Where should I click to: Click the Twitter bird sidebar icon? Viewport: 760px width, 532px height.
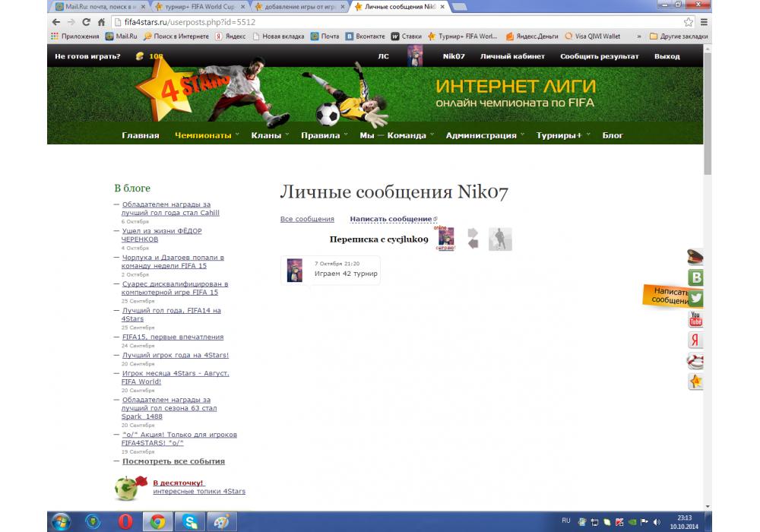pos(695,298)
